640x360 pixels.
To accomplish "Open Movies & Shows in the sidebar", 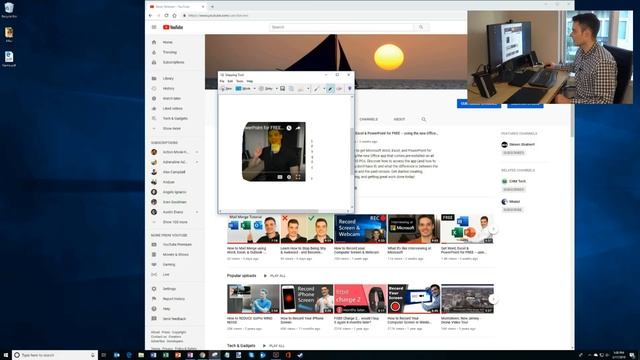I will [176, 254].
